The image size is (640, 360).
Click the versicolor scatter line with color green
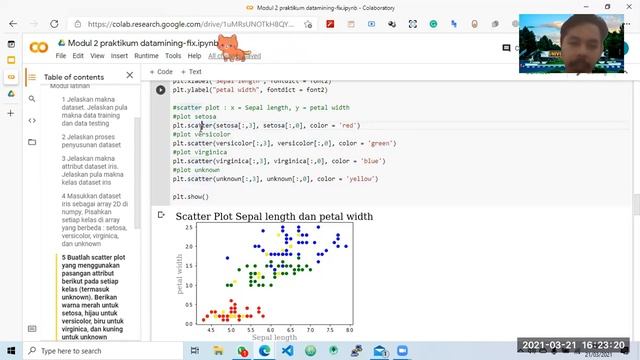pyautogui.click(x=284, y=143)
